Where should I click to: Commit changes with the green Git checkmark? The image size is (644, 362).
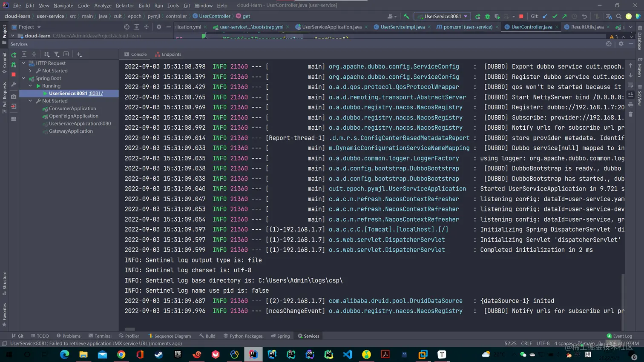coord(555,16)
